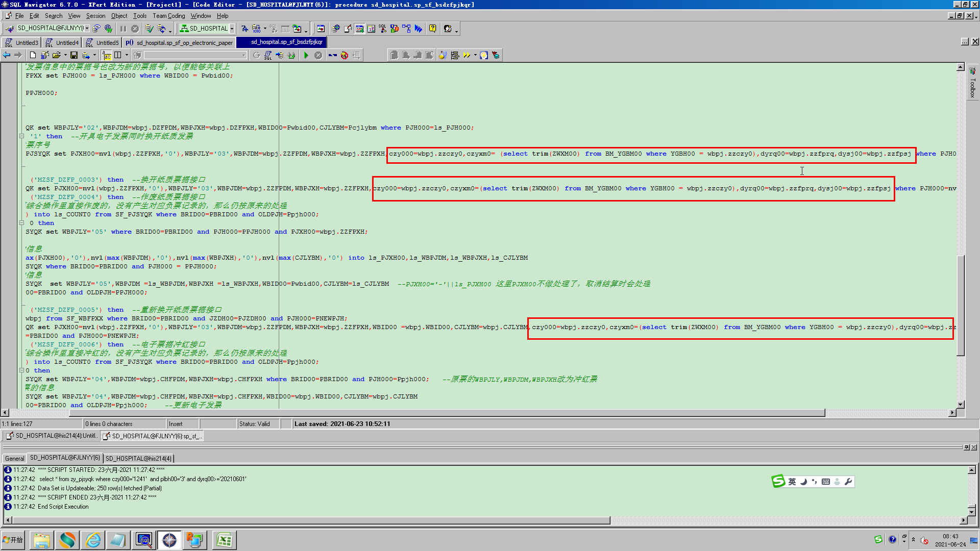Click the green Execute procedure play button
This screenshot has width=980, height=551.
point(306,55)
